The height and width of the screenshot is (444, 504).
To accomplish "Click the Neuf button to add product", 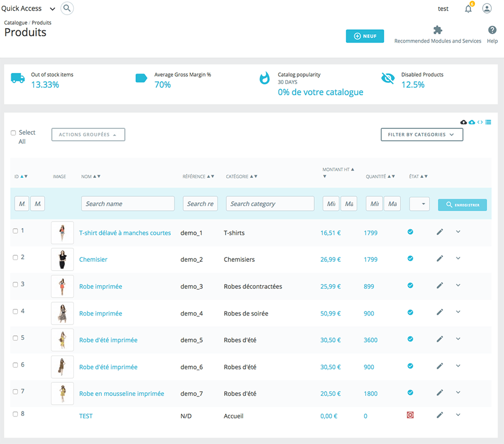I will [365, 36].
